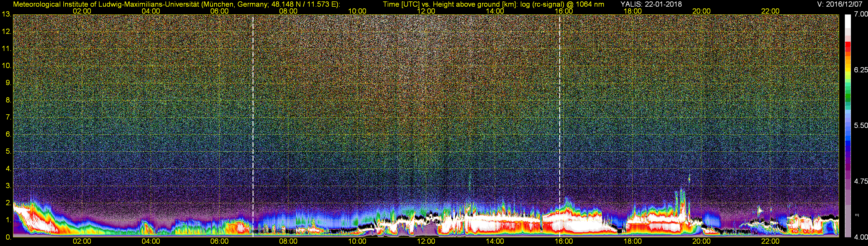Select the 10:00 label on the upper time axis
Screen dimensions: 868x246
[357, 11]
